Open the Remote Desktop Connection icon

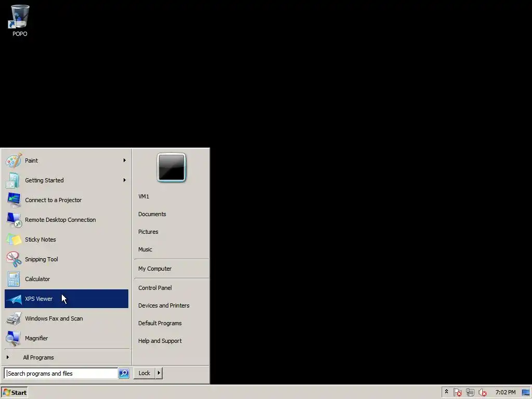[14, 220]
